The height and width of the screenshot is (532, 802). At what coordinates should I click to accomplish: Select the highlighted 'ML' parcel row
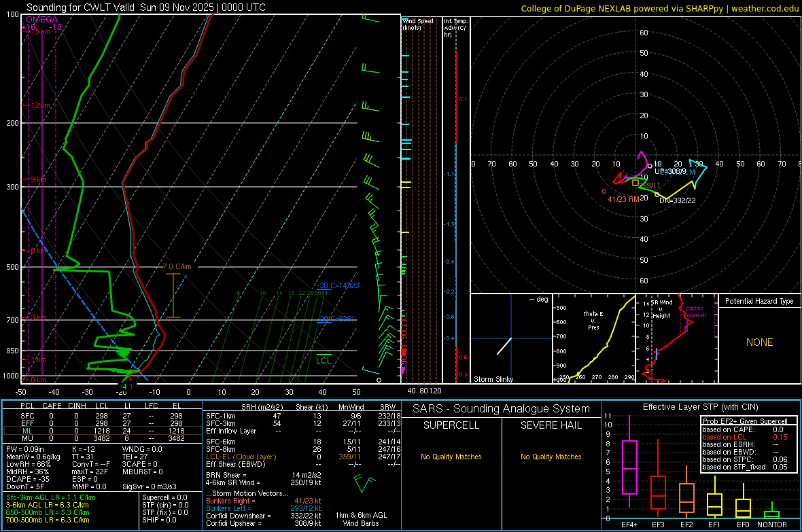[103, 431]
